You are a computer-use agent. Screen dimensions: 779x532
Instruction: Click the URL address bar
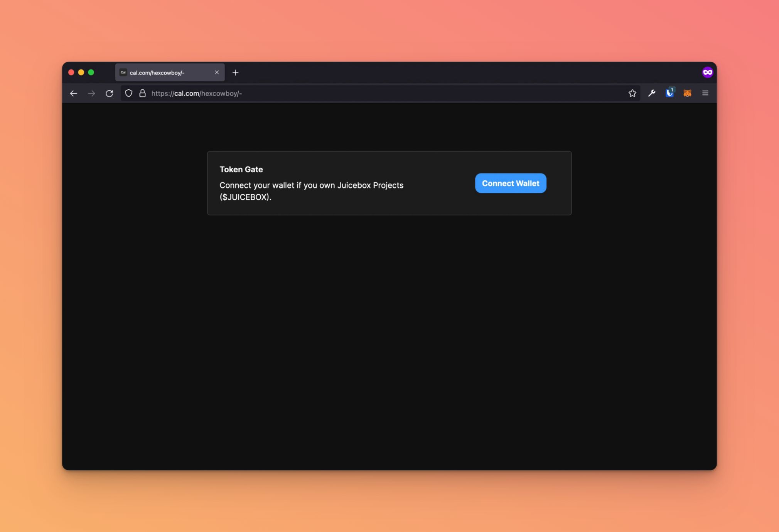381,93
